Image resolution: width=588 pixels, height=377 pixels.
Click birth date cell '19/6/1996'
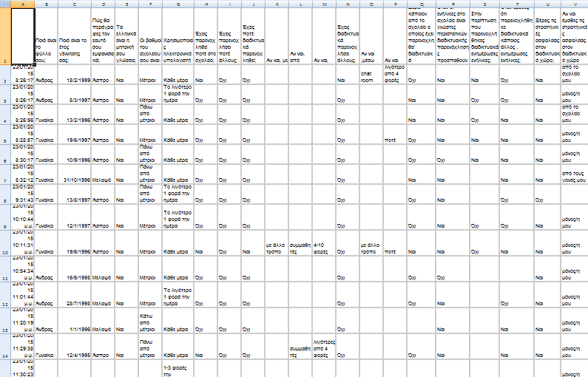click(x=74, y=243)
